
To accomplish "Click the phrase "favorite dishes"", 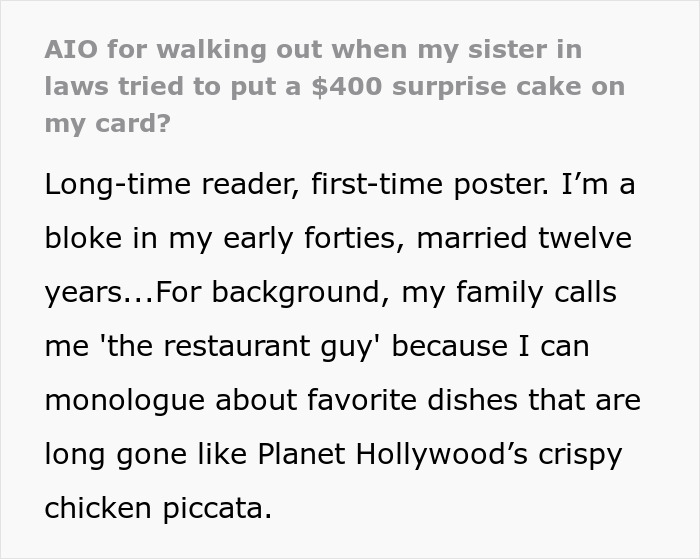I will click(x=413, y=400).
